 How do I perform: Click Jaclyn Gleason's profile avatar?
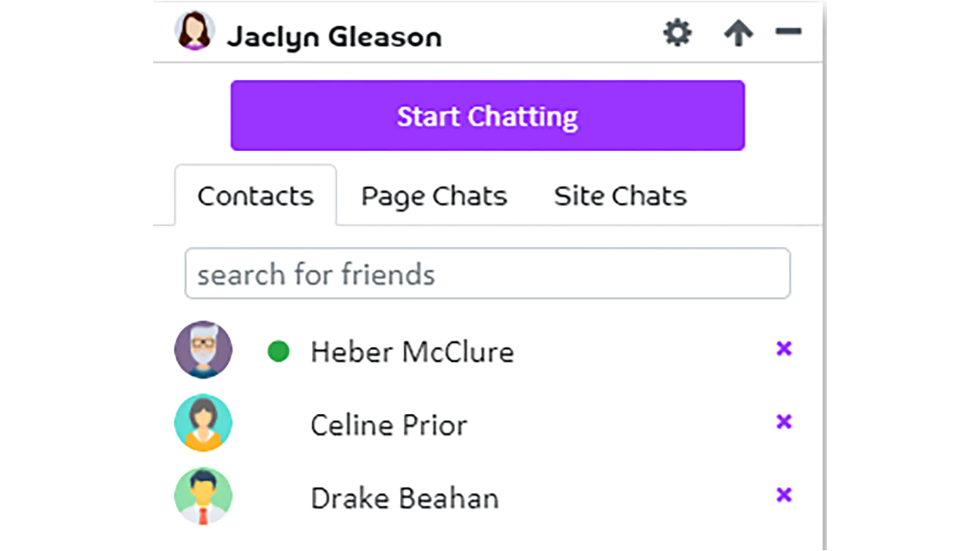coord(194,31)
